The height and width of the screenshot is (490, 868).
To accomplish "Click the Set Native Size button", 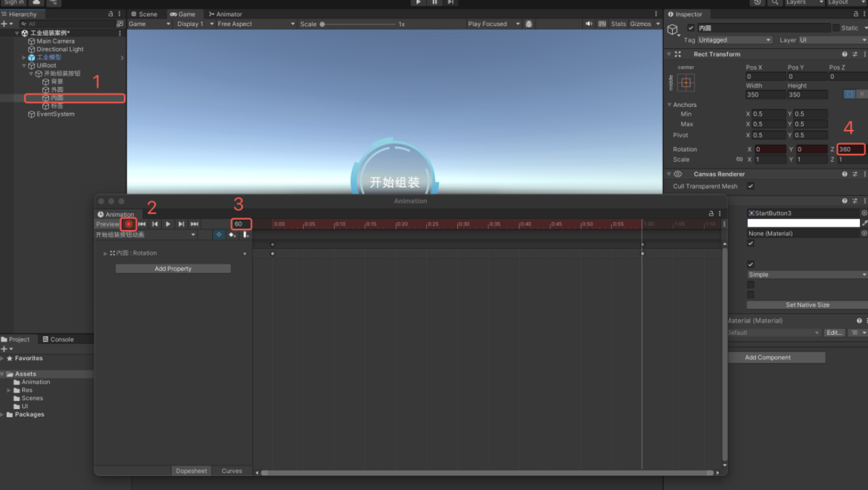I will (x=807, y=305).
